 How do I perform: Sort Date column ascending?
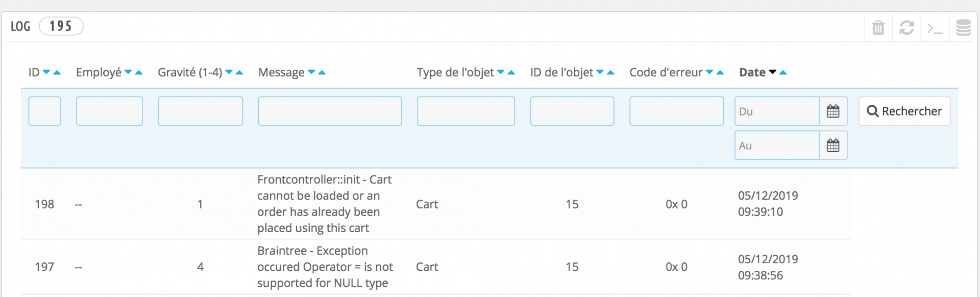[783, 72]
